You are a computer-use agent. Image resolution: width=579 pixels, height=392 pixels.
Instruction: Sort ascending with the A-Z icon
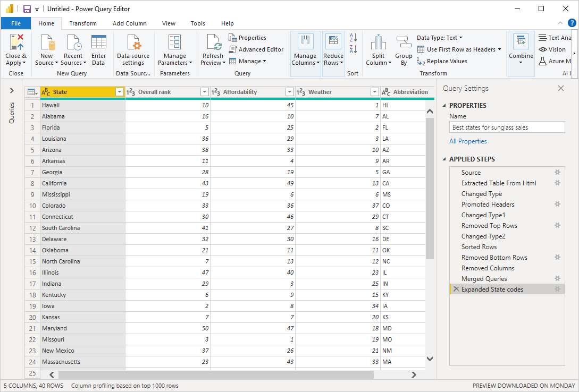(x=353, y=37)
